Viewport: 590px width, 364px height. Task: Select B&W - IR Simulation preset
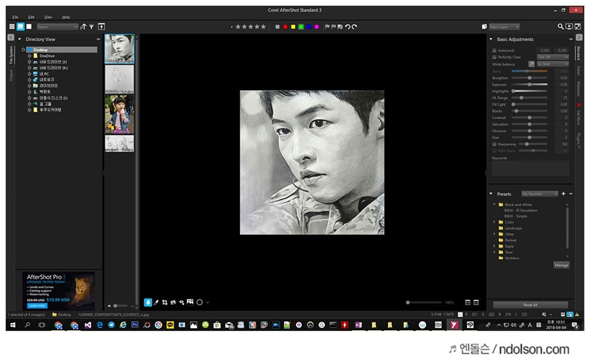click(x=521, y=211)
